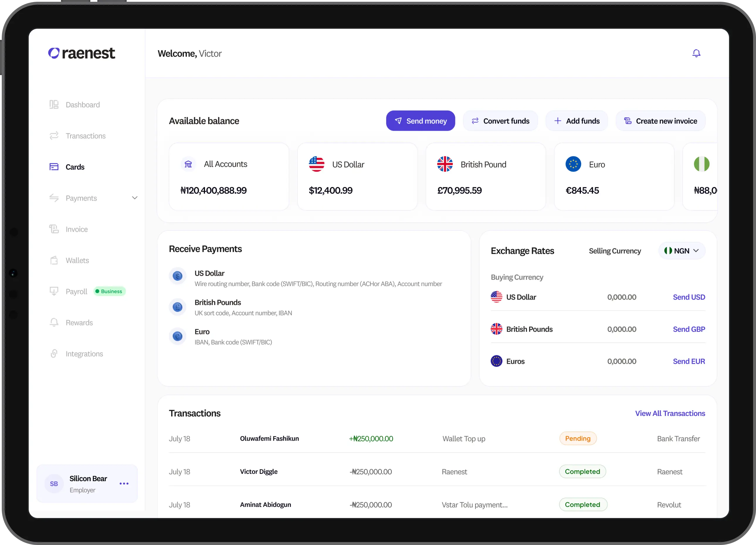This screenshot has height=545, width=756.
Task: Click the Send GBP link
Action: coord(689,329)
